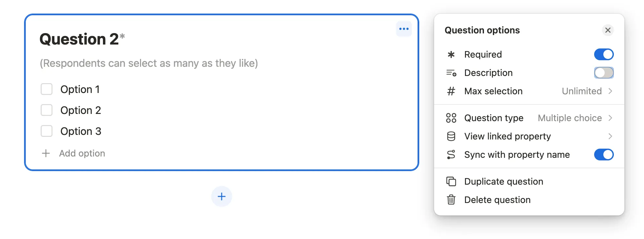The width and height of the screenshot is (644, 239).
Task: Enable the Description toggle
Action: click(604, 73)
